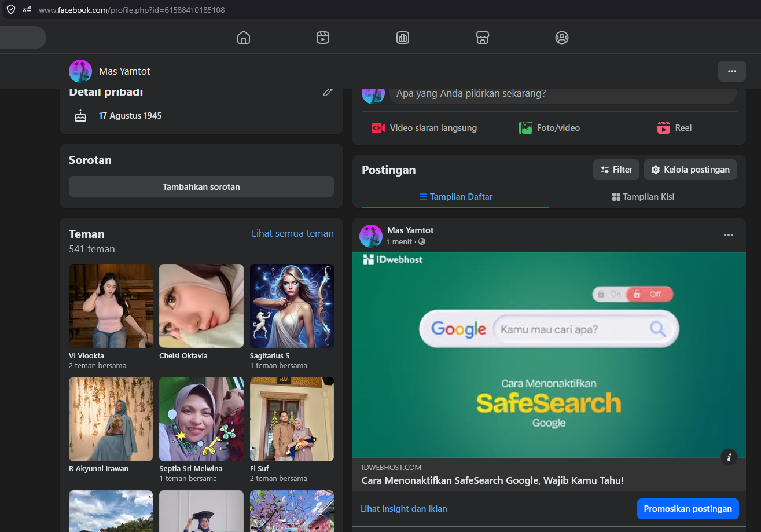
Task: Click the Promosikan postingan button
Action: (688, 509)
